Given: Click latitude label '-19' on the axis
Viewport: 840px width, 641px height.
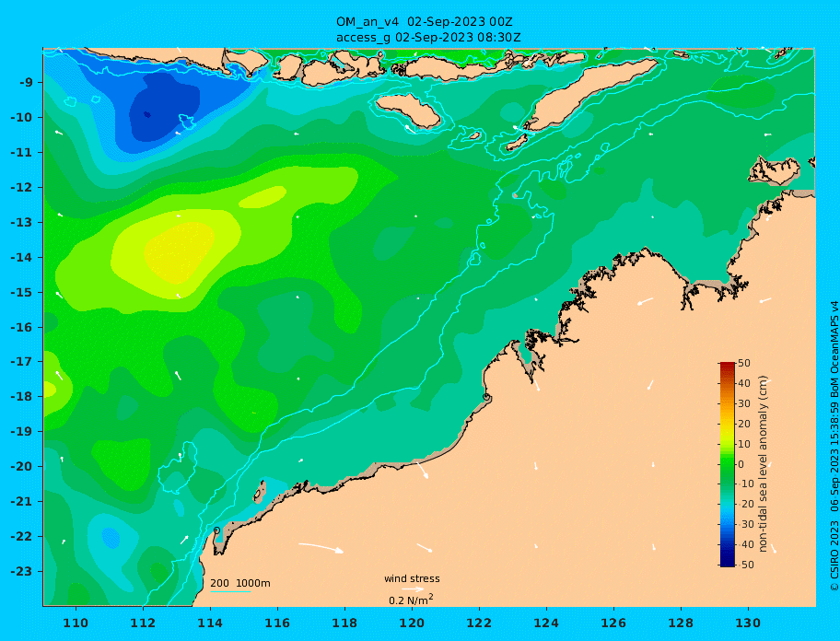Looking at the screenshot, I should [x=23, y=431].
